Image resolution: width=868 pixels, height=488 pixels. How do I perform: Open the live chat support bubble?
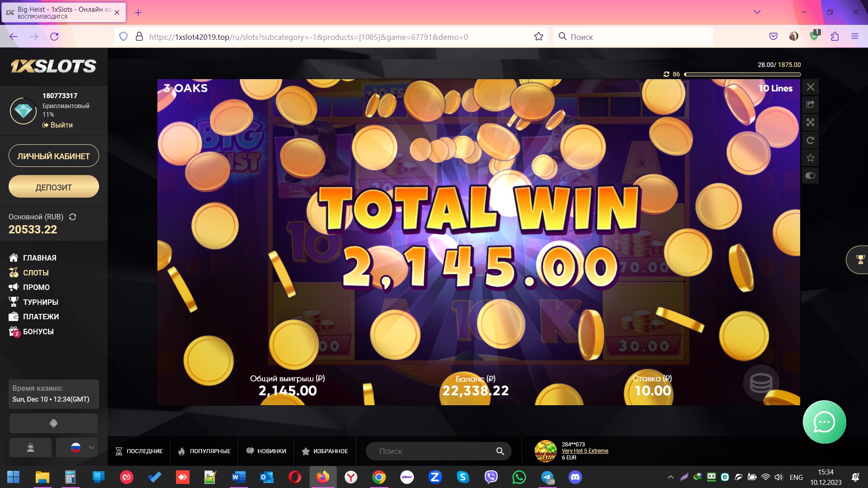pyautogui.click(x=824, y=422)
